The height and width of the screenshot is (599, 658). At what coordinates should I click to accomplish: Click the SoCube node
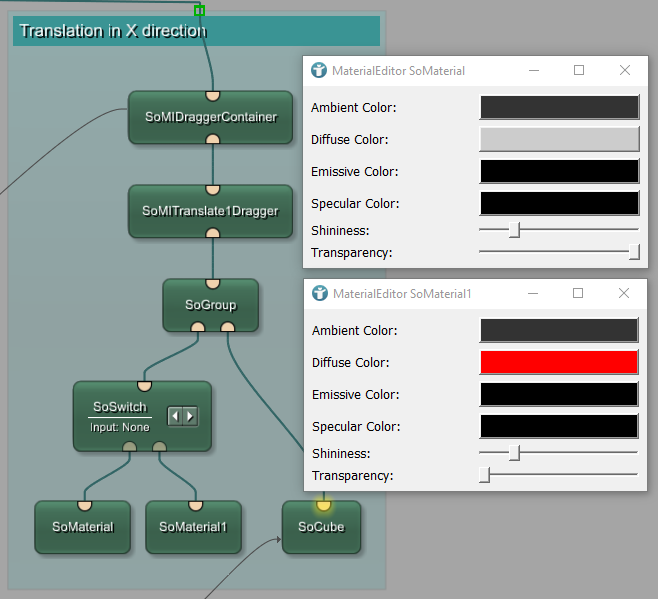(x=321, y=527)
